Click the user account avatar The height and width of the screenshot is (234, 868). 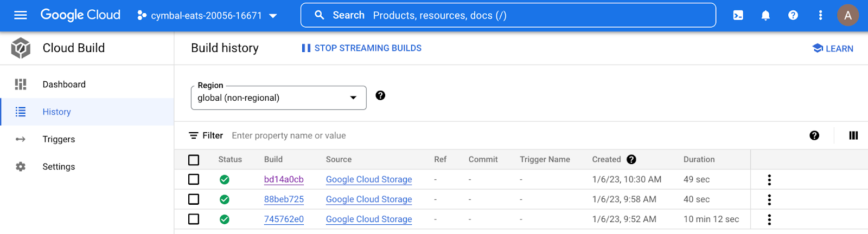coord(847,15)
